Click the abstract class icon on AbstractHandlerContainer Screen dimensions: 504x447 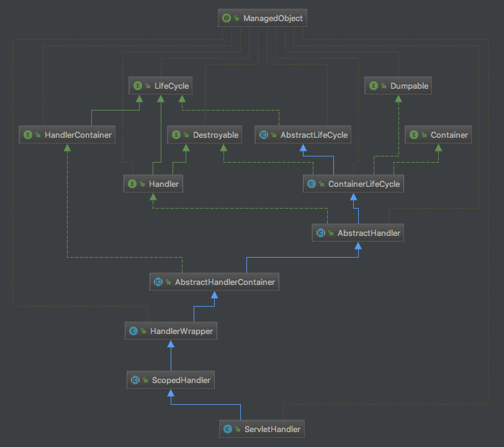pyautogui.click(x=158, y=282)
